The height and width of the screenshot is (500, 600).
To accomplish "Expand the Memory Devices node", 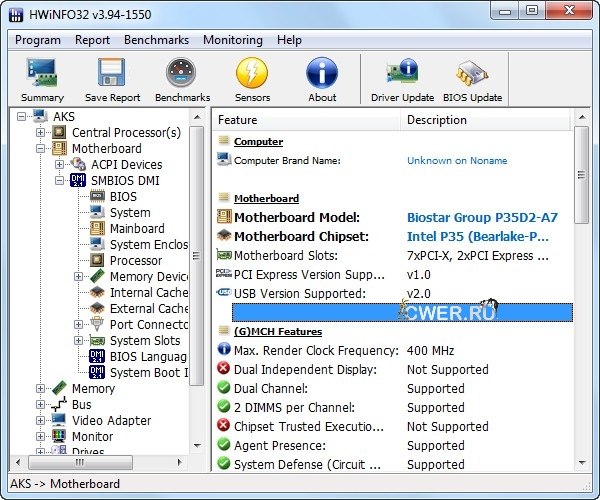I will tap(78, 277).
